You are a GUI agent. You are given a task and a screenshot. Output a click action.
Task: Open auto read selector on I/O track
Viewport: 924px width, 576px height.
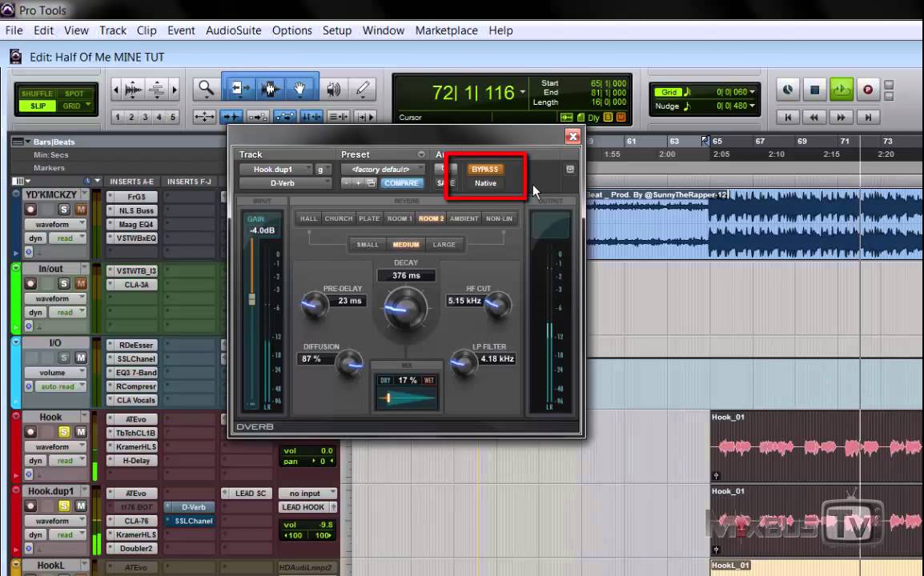(61, 386)
